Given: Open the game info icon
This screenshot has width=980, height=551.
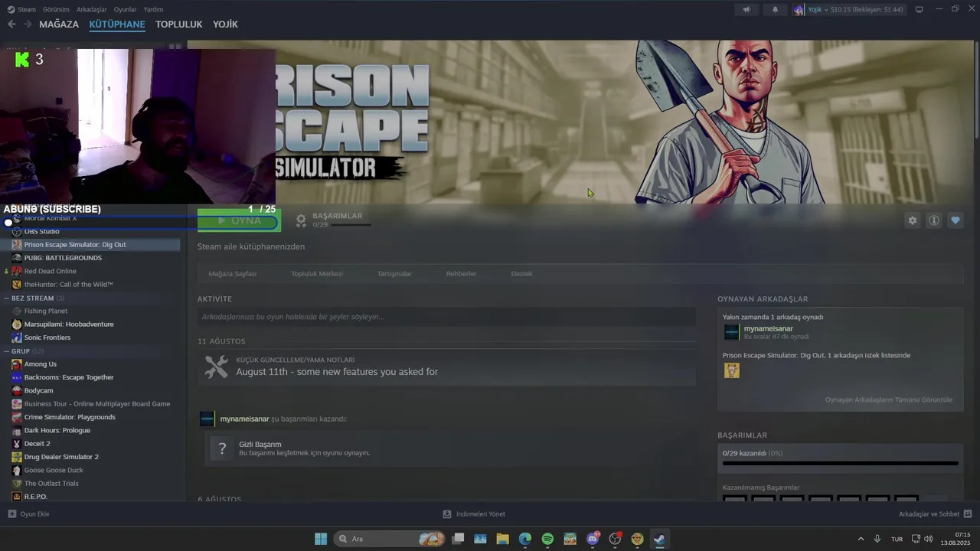Looking at the screenshot, I should click(x=934, y=220).
